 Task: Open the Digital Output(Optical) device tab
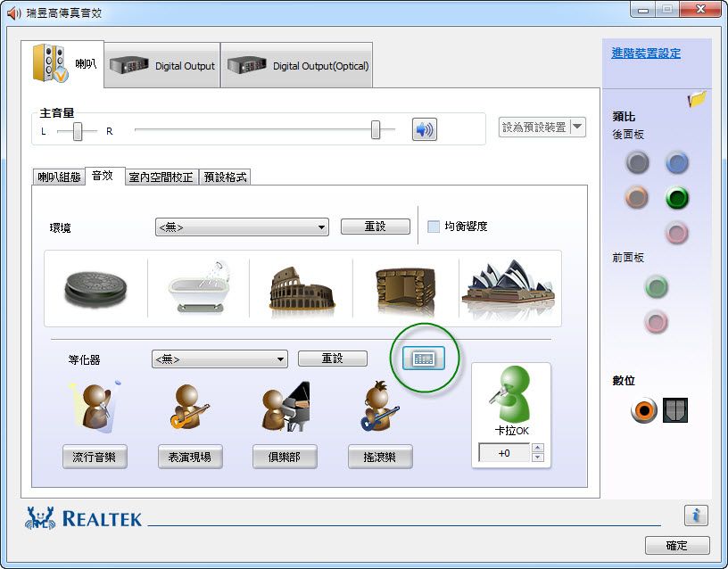(x=296, y=65)
